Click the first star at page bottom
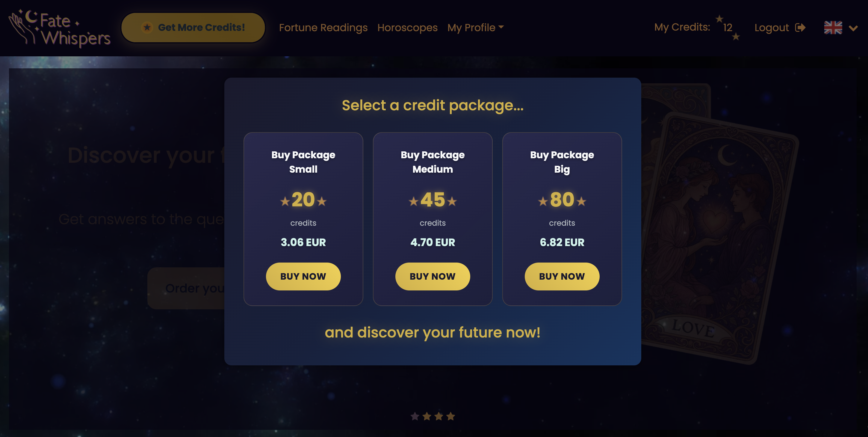The width and height of the screenshot is (868, 437). 415,416
